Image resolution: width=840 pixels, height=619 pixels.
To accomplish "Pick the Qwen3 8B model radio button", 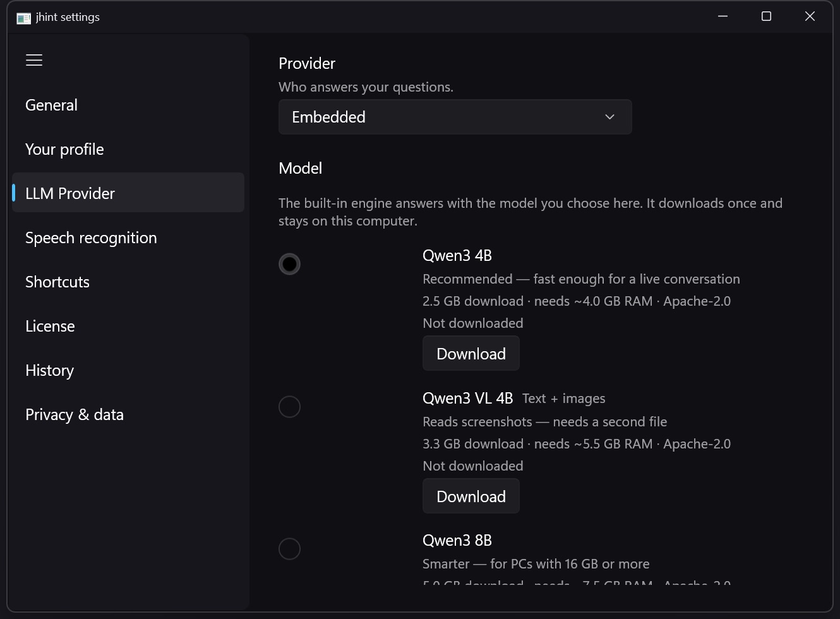I will click(x=289, y=549).
